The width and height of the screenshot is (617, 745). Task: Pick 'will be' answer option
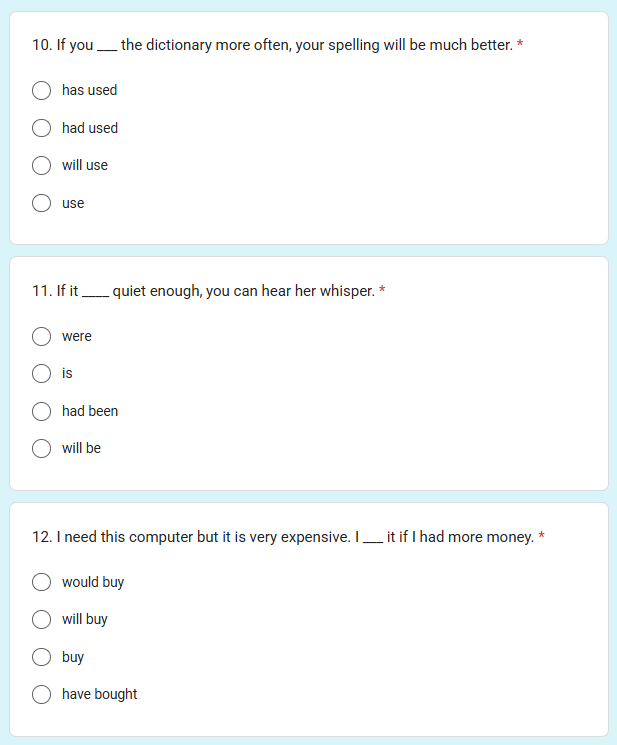click(41, 448)
